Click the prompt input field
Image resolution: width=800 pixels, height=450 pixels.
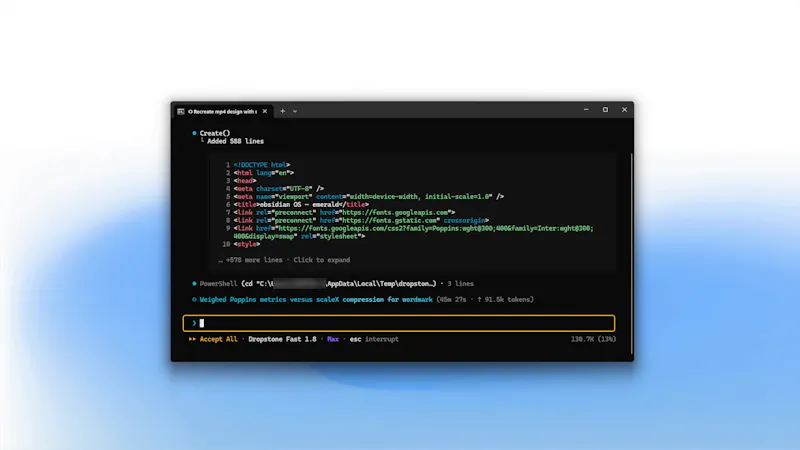[x=399, y=323]
